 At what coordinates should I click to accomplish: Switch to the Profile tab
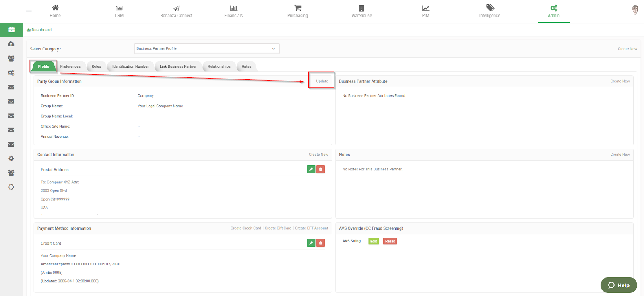43,66
